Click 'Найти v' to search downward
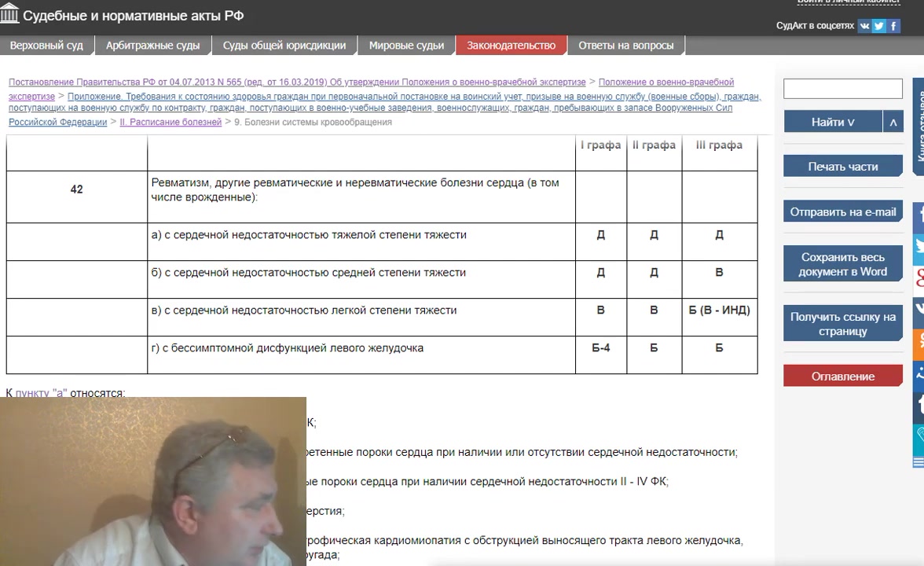This screenshot has width=924, height=566. [x=832, y=122]
